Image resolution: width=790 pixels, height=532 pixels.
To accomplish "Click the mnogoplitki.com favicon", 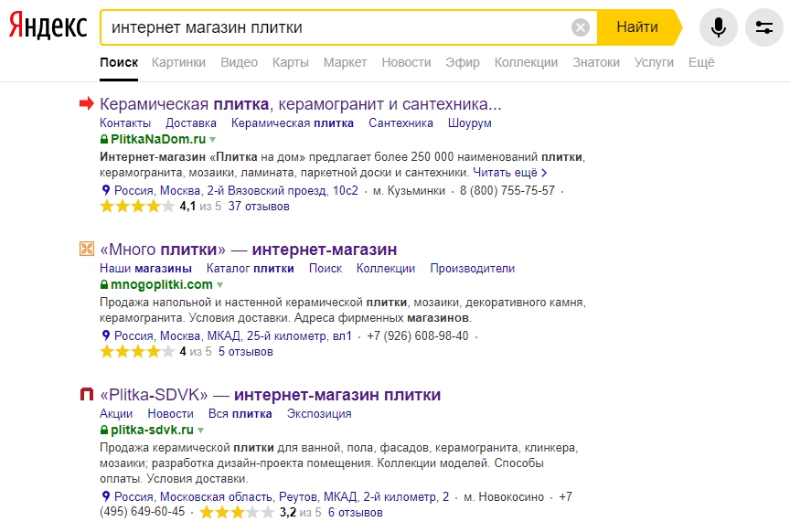I will [87, 249].
